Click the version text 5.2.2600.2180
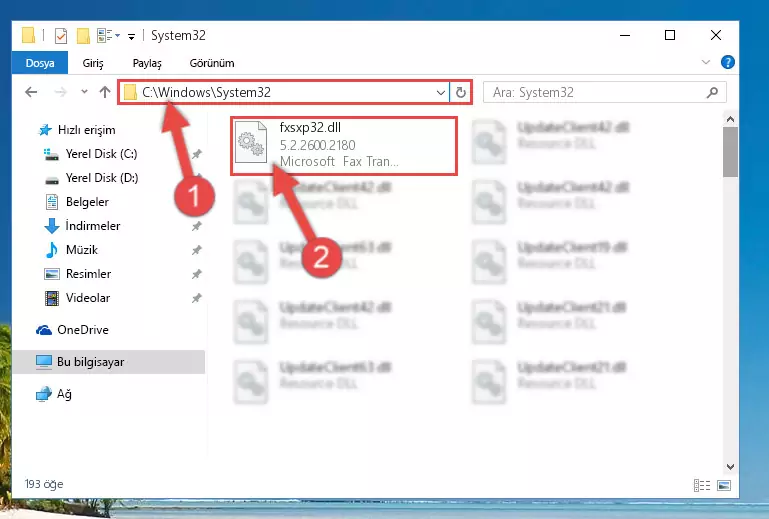 click(x=317, y=145)
